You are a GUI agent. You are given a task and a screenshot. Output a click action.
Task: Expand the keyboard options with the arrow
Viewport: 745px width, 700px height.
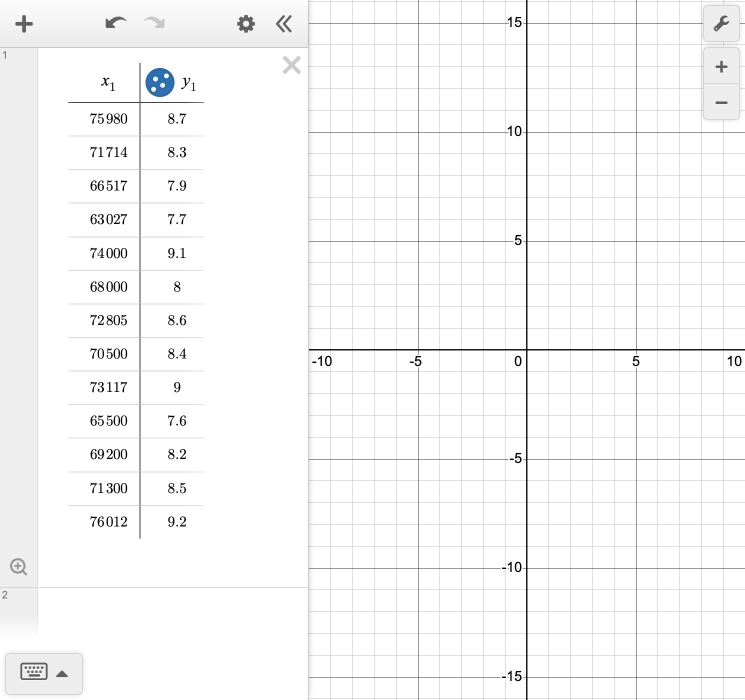pyautogui.click(x=62, y=673)
